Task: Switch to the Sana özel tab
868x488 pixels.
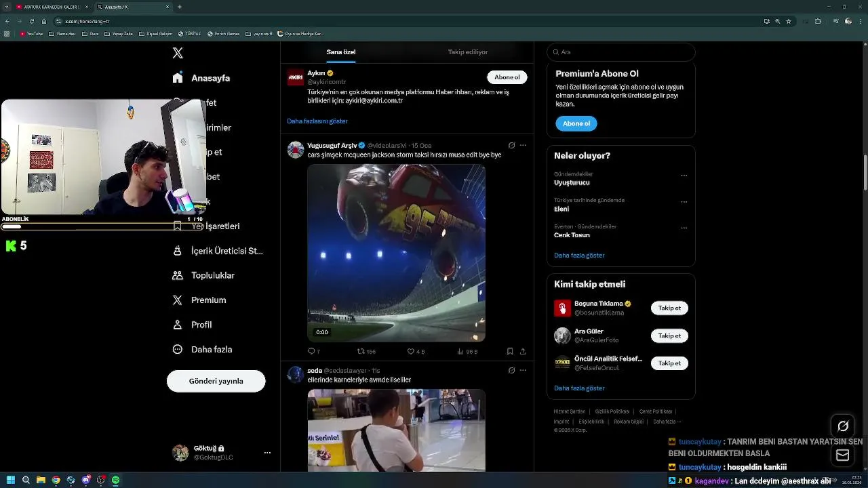Action: coord(341,52)
